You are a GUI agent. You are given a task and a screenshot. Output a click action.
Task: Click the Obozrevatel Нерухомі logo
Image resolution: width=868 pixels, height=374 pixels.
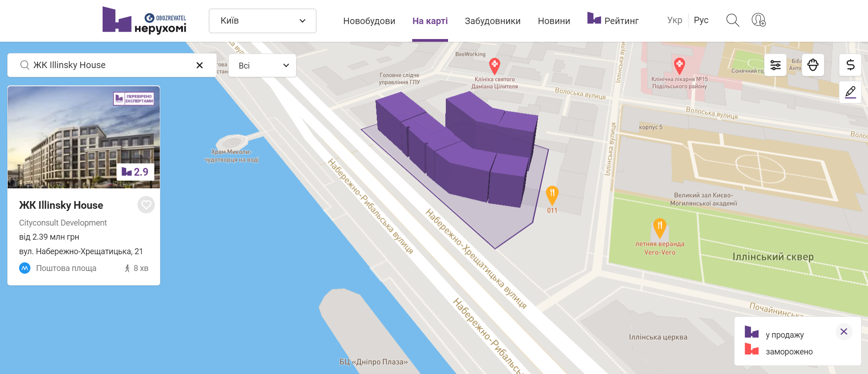pyautogui.click(x=144, y=21)
